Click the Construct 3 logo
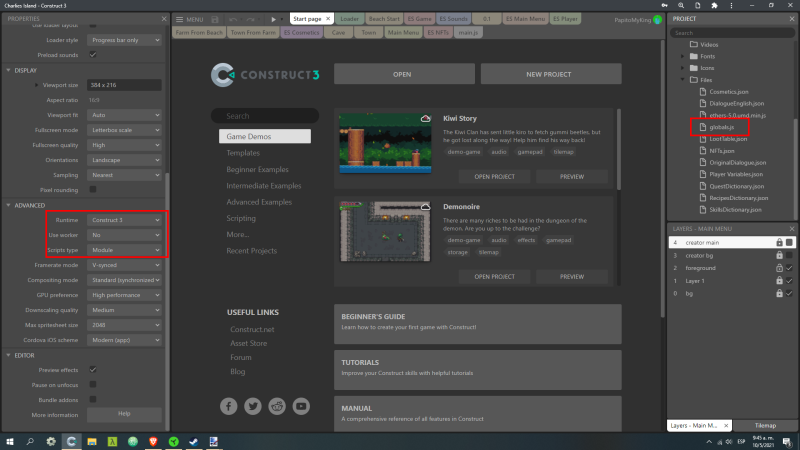This screenshot has width=800, height=450. pyautogui.click(x=265, y=75)
